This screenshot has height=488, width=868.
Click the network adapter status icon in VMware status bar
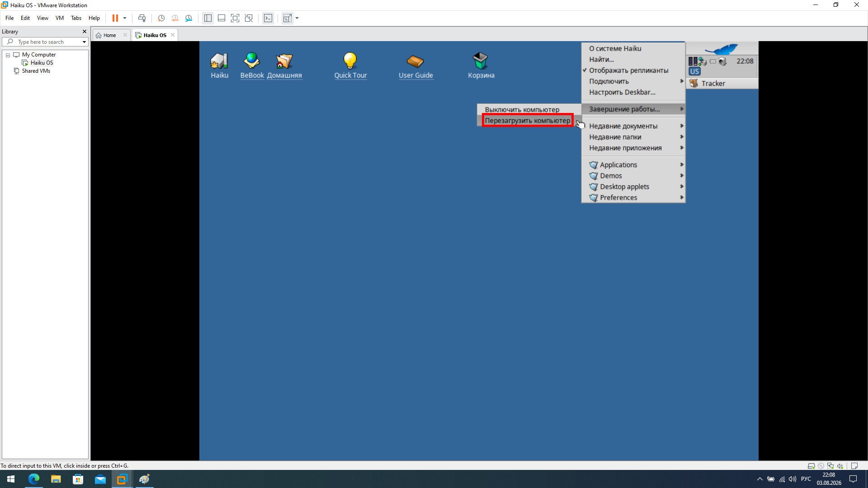coord(830,466)
